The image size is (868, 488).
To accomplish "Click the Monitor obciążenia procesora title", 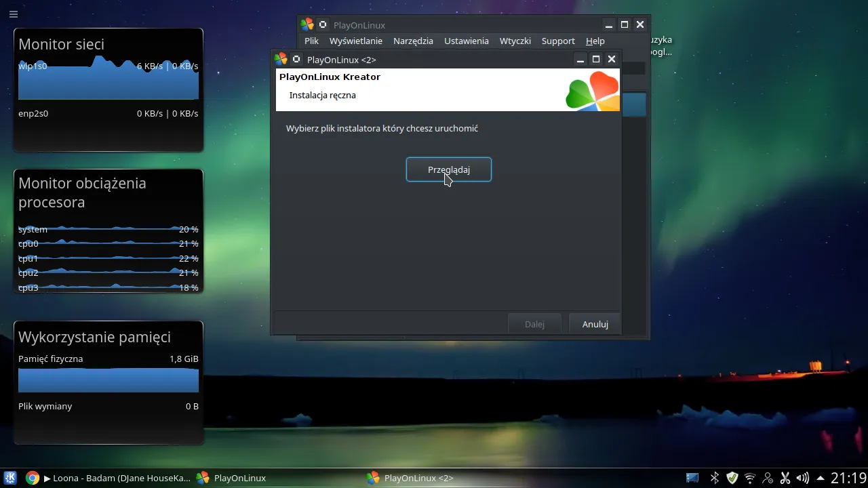I will point(82,192).
